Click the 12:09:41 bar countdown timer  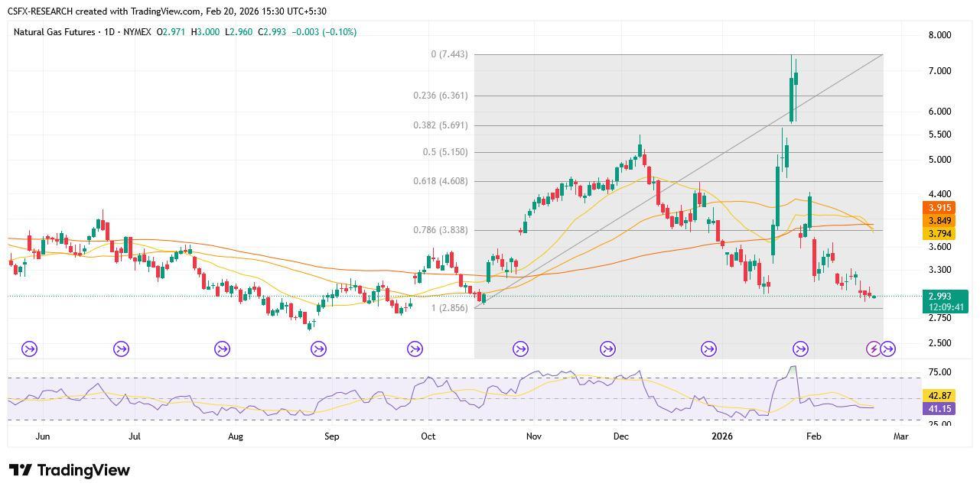[x=945, y=306]
